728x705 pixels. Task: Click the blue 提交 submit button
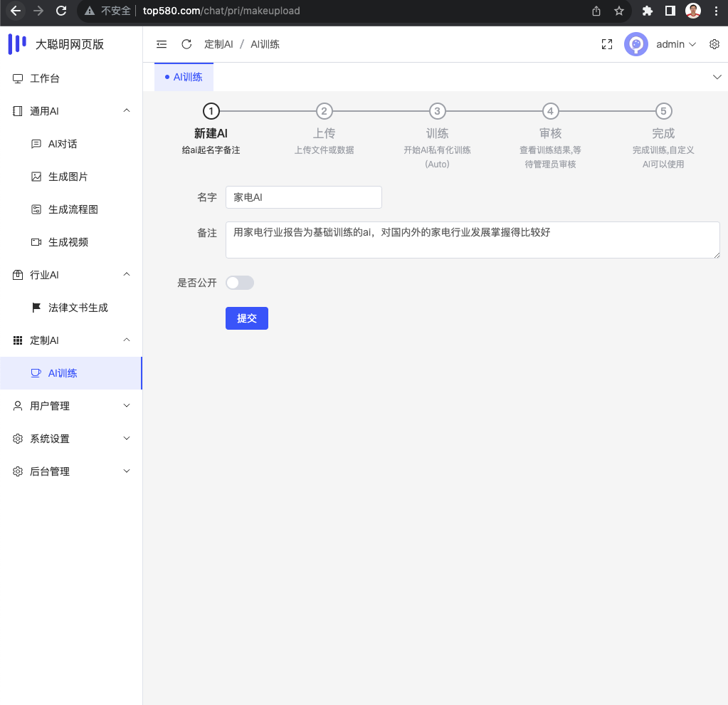246,318
